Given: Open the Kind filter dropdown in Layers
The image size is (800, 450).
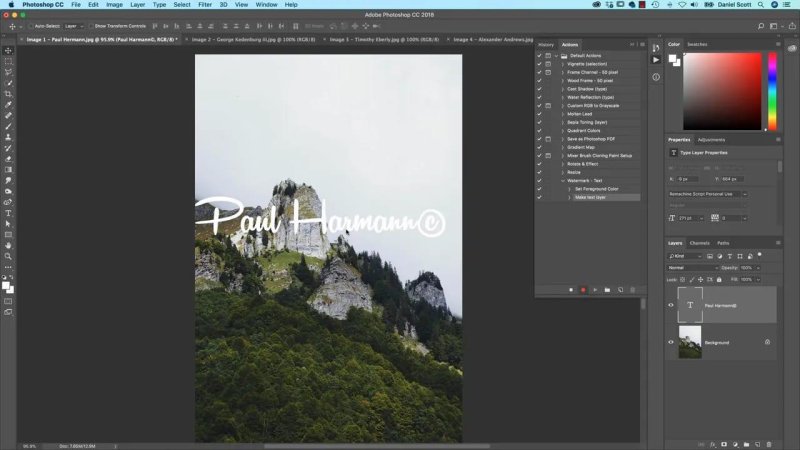Looking at the screenshot, I should click(x=685, y=256).
